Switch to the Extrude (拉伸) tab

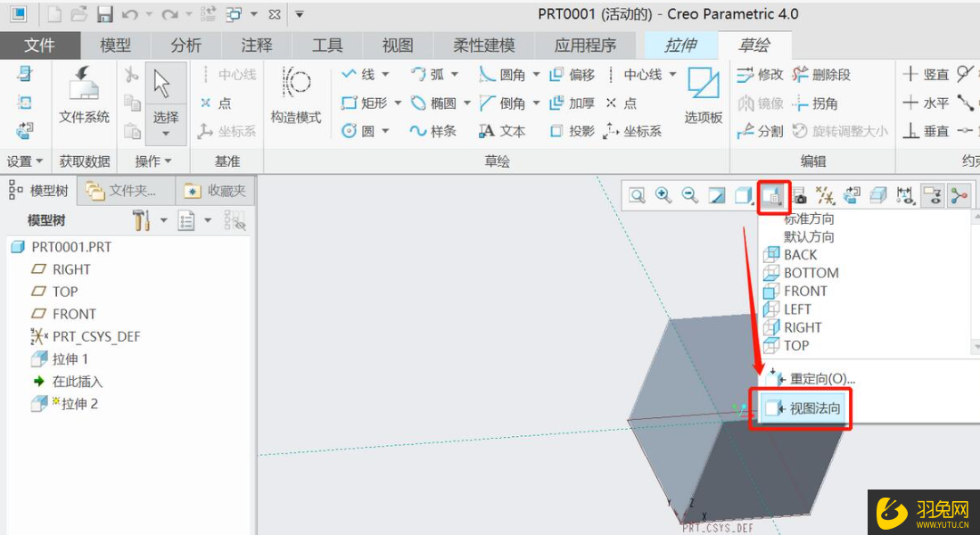click(680, 45)
